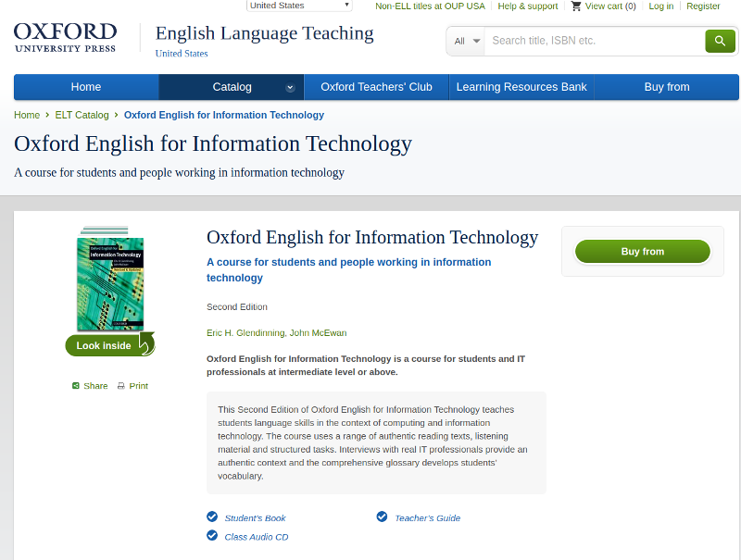Open the Class Audio CD link
Viewport: 741px width, 560px height.
(x=257, y=537)
